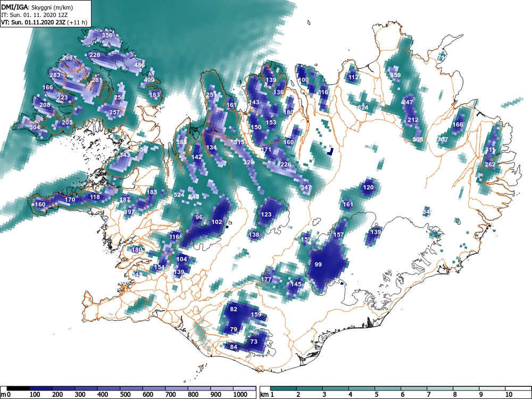This screenshot has width=532, height=399.
Task: Select the teal legend swatch labeled 4
Action: (x=361, y=388)
